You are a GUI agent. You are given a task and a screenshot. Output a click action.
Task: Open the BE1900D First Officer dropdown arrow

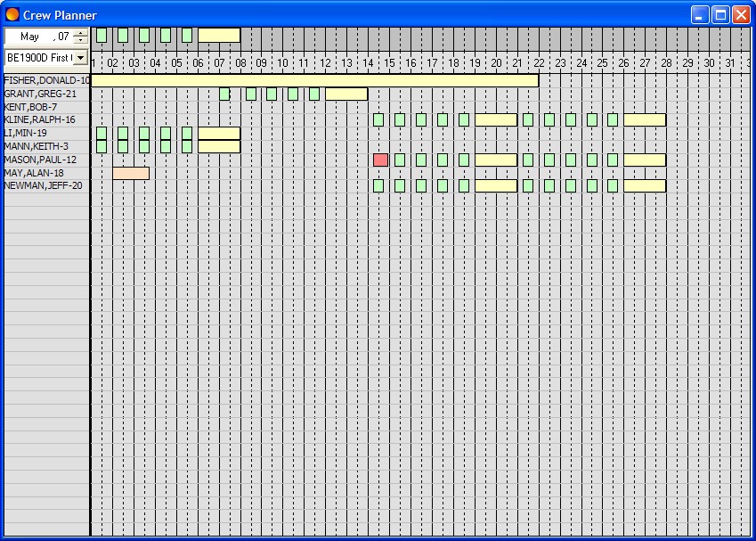(81, 58)
